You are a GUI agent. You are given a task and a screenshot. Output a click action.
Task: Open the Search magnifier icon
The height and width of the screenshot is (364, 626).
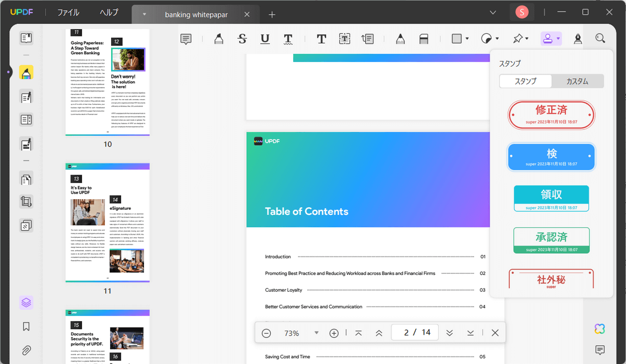coord(600,39)
